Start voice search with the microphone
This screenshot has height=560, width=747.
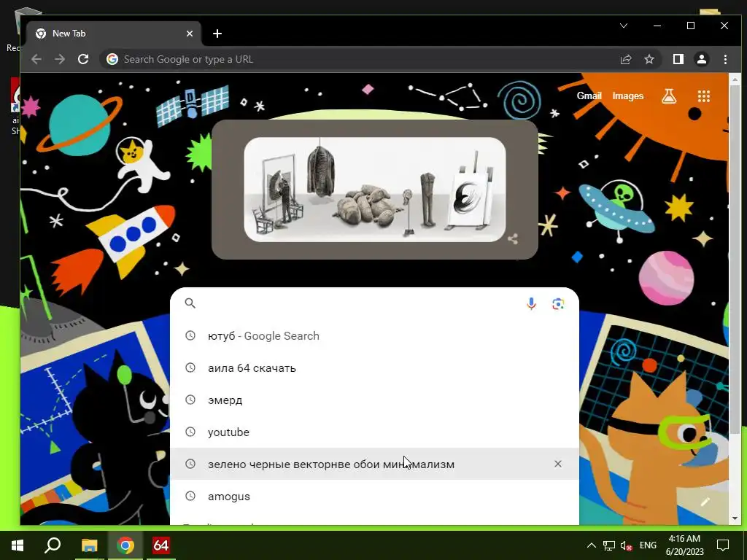pyautogui.click(x=531, y=303)
